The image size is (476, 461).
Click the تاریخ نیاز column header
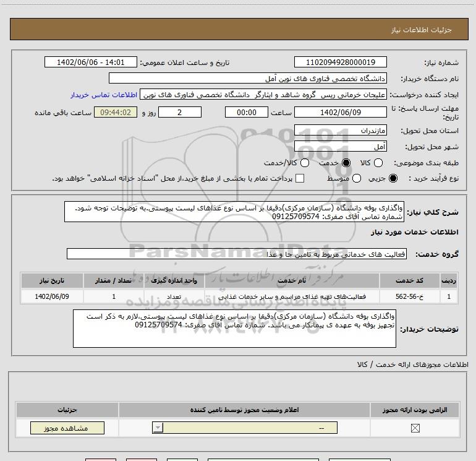tap(52, 280)
